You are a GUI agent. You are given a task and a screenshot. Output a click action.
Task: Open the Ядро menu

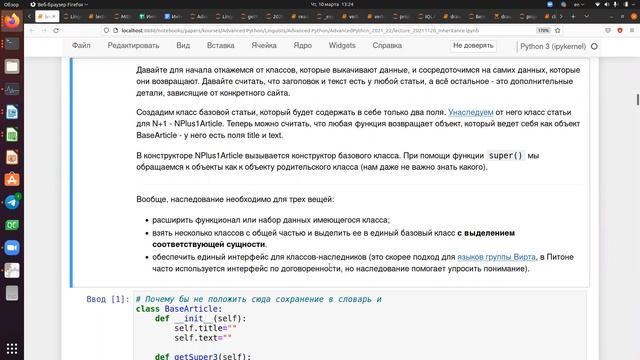click(302, 46)
